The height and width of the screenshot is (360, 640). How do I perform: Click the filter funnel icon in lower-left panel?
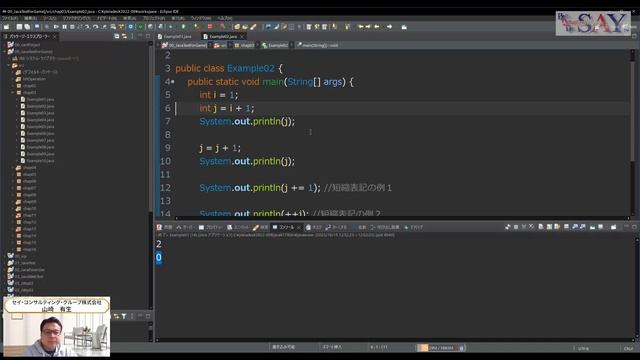tap(124, 316)
